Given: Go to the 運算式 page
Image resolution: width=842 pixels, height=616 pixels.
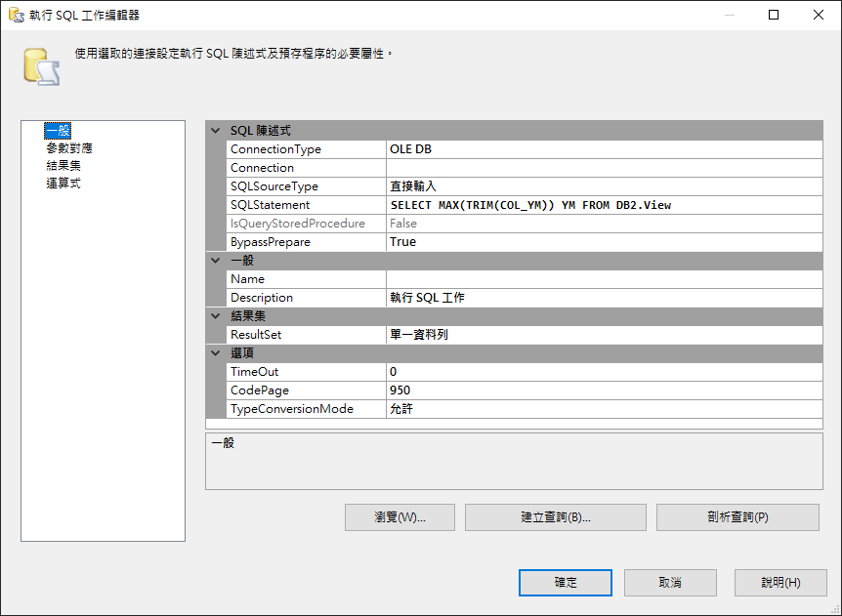Looking at the screenshot, I should pos(63,184).
